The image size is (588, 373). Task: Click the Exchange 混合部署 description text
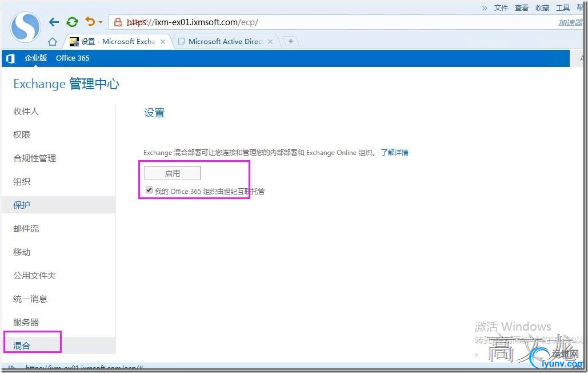[x=259, y=153]
